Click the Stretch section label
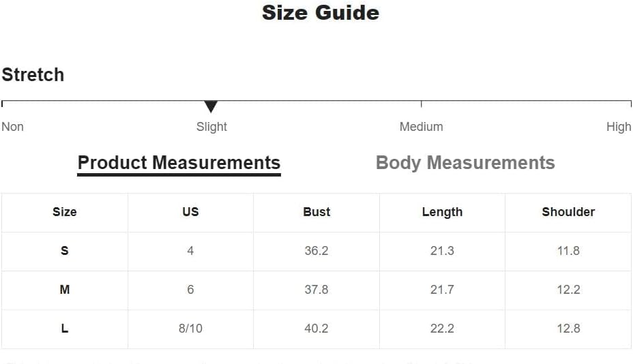Screen dimensions: 633x364 (33, 74)
